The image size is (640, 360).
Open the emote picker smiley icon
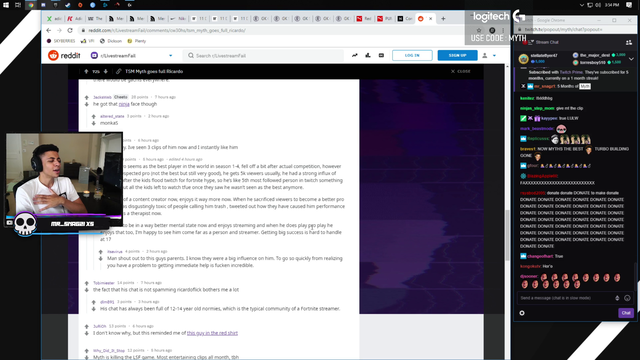(x=627, y=298)
